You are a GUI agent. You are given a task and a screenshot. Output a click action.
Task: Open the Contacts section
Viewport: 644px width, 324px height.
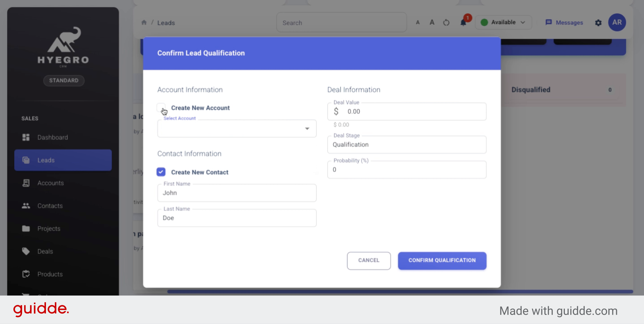50,206
